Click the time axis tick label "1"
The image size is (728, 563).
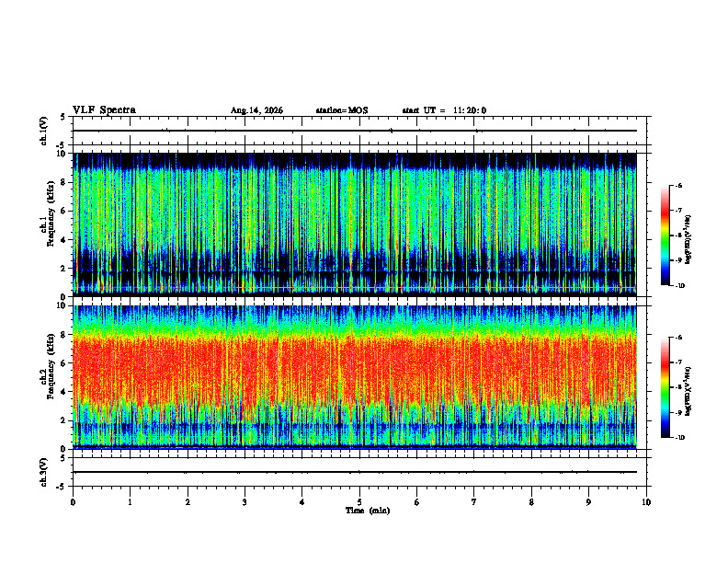coord(130,502)
